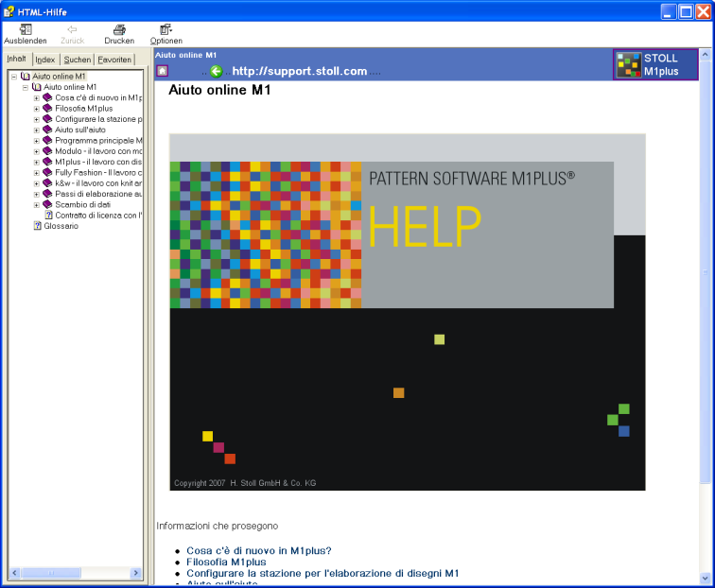Click the STOLL M1plus logo
Viewport: 715px width, 588px height.
coord(658,65)
